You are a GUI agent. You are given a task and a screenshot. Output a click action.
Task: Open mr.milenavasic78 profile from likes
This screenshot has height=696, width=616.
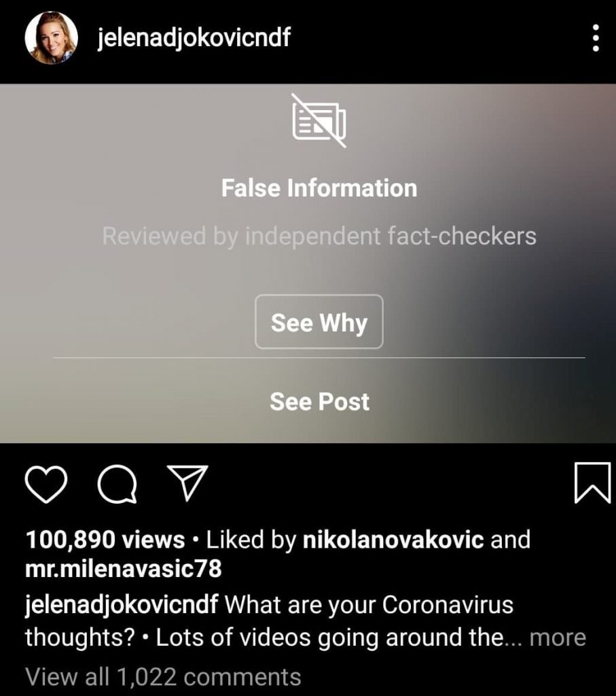124,570
